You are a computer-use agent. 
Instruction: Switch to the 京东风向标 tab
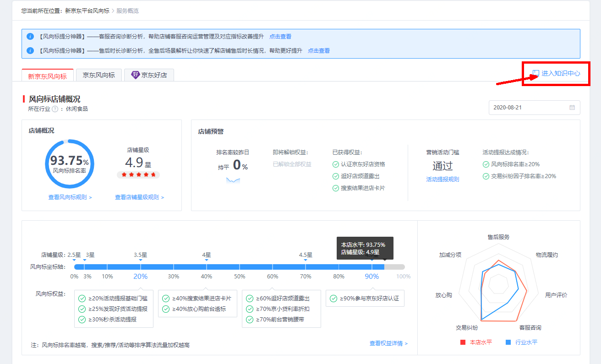tap(99, 75)
